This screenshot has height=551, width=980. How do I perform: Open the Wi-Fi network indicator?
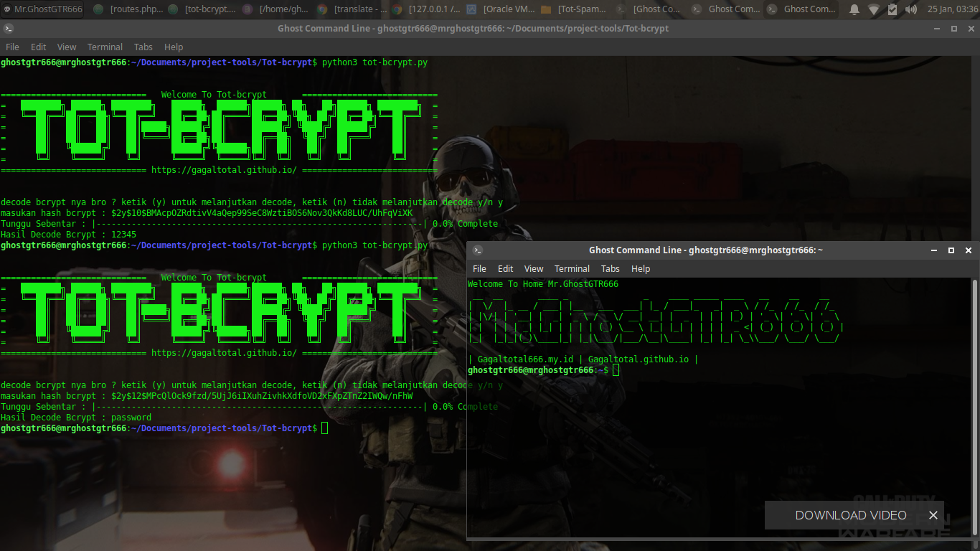pos(873,9)
